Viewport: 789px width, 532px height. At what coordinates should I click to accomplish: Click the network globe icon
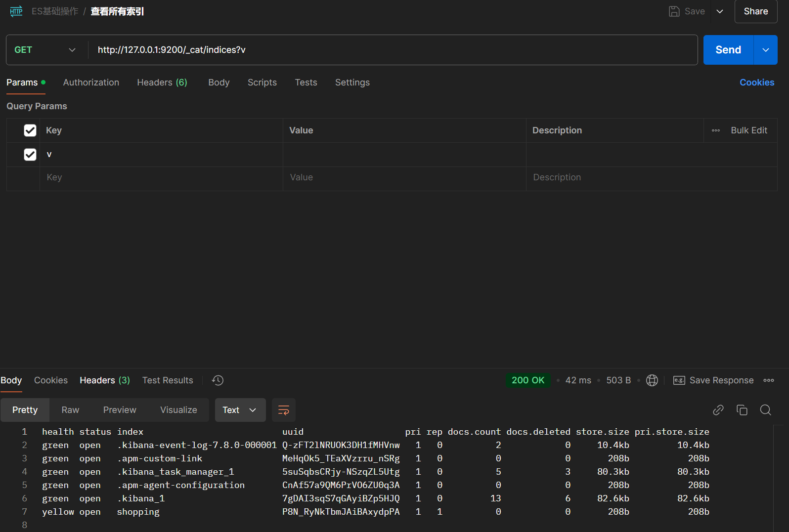652,380
